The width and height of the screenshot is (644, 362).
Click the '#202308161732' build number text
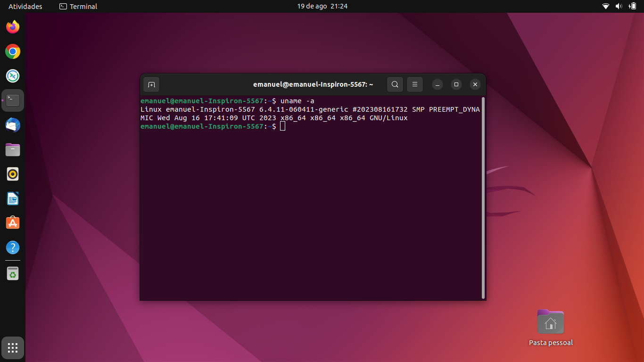pos(380,109)
